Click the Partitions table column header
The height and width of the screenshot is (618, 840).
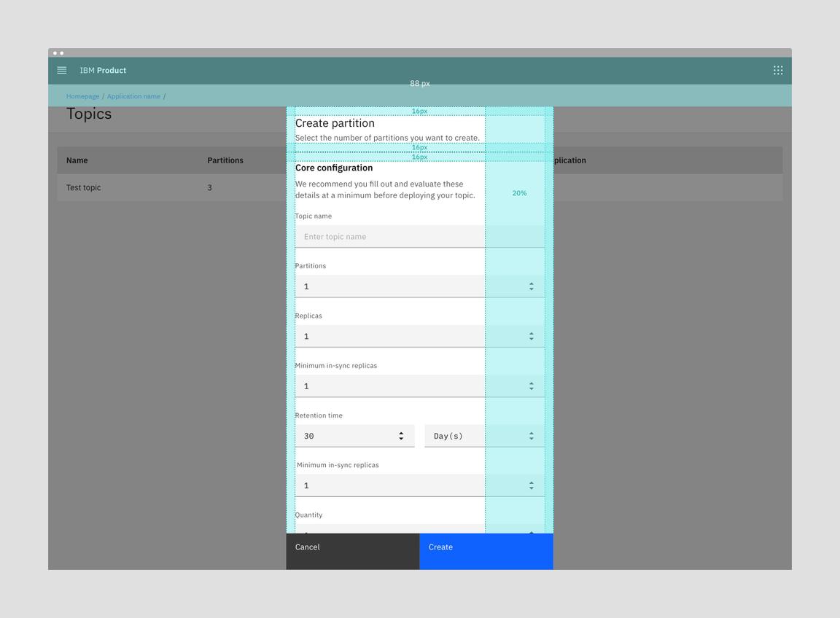225,160
